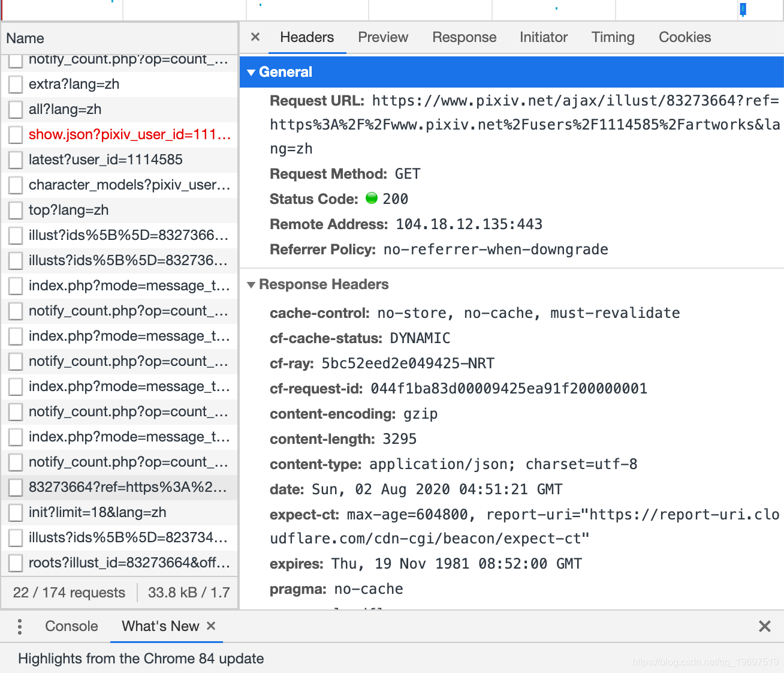Click content-encoding gzip value
This screenshot has height=673, width=784.
click(x=420, y=414)
